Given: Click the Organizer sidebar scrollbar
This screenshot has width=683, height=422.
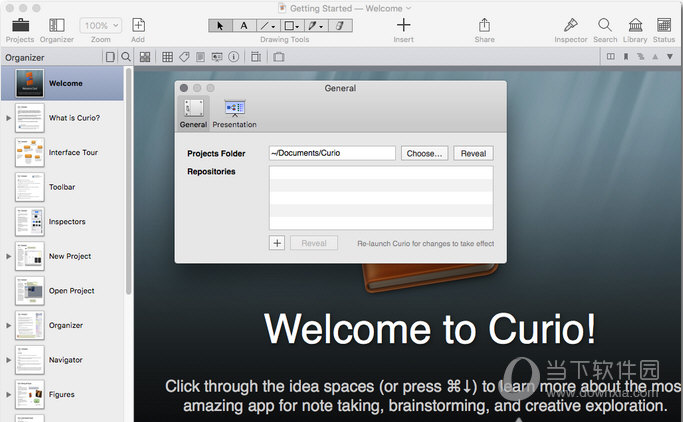Looking at the screenshot, I should (128, 181).
